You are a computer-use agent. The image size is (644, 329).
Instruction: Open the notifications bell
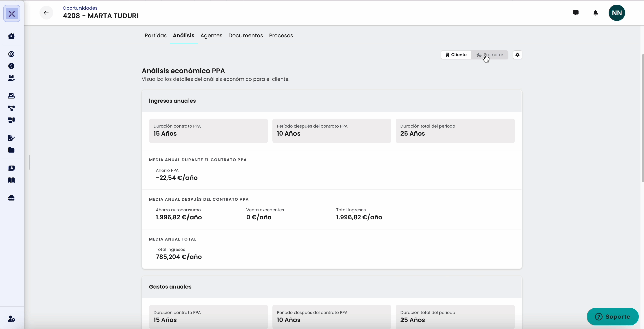pos(596,13)
